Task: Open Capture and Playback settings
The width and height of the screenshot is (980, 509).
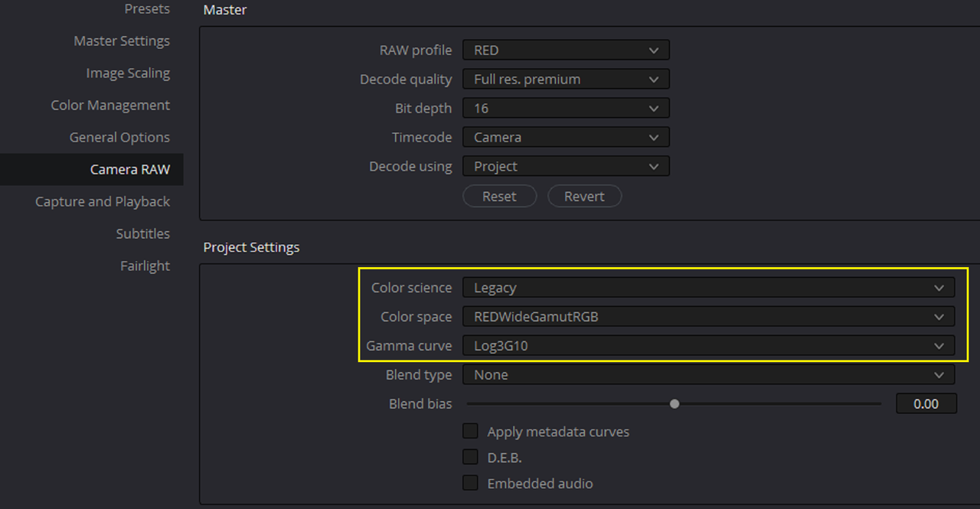Action: (x=103, y=202)
